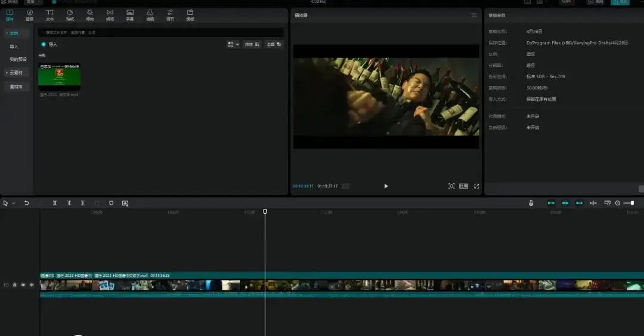This screenshot has height=336, width=644.
Task: Open the Media (媒体) tab
Action: 10,15
